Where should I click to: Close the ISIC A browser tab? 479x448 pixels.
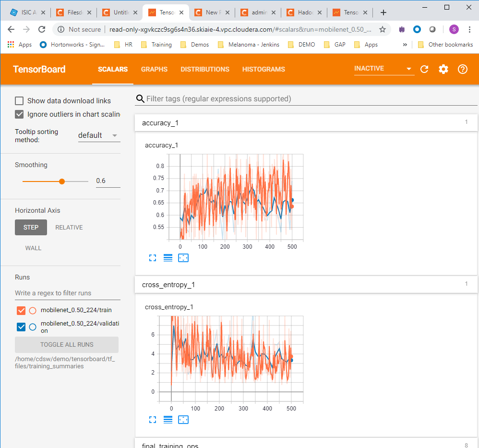(x=43, y=12)
